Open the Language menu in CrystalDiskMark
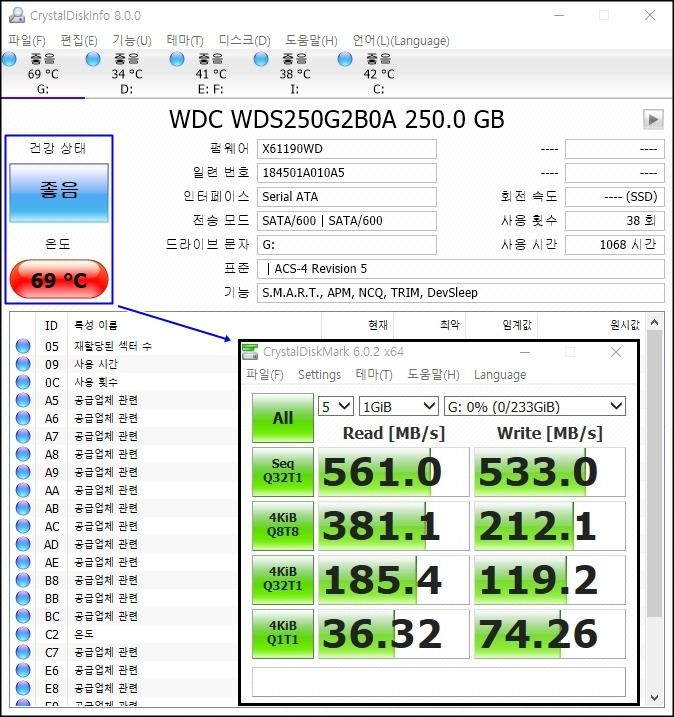This screenshot has height=717, width=674. point(500,375)
